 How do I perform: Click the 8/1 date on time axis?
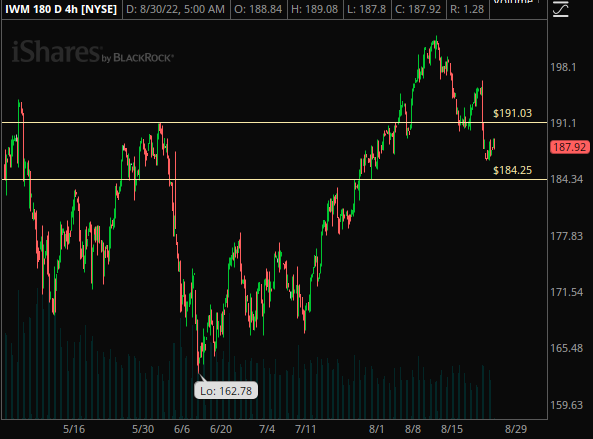point(376,429)
